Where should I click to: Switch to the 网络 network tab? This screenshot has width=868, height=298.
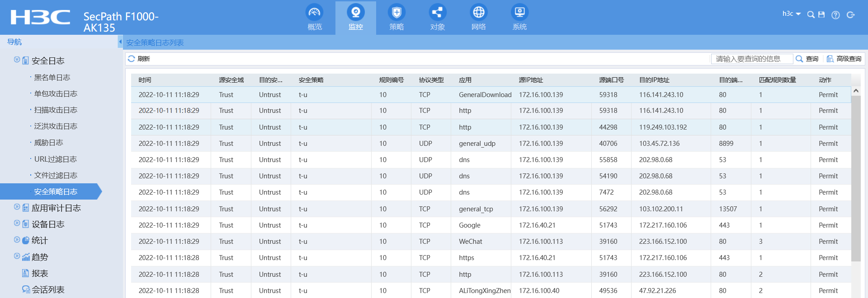(478, 18)
